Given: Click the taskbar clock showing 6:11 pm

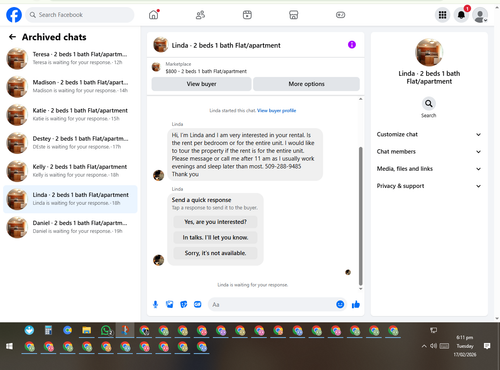Looking at the screenshot, I should 465,346.
